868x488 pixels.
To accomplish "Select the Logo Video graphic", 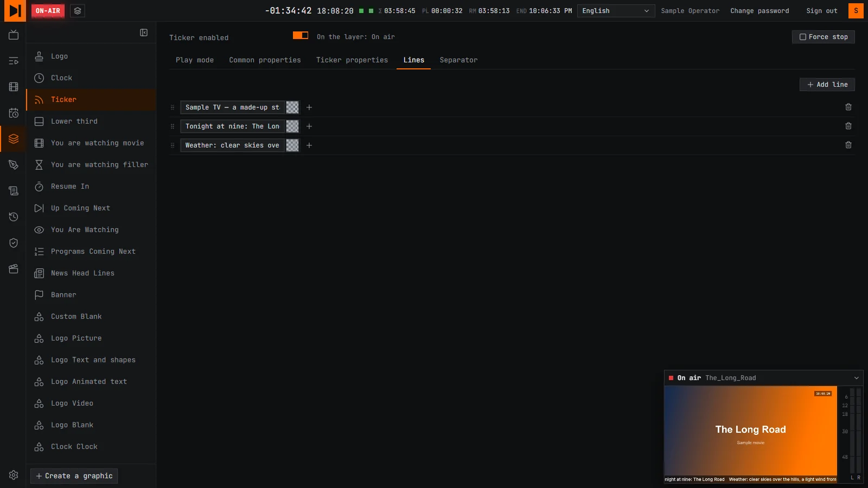I will (91, 403).
